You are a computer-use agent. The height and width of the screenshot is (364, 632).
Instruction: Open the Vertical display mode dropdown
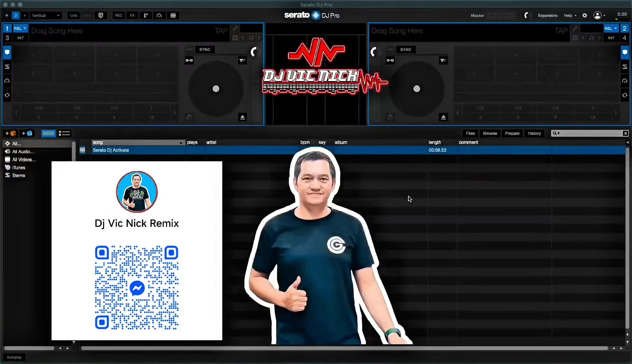(46, 15)
